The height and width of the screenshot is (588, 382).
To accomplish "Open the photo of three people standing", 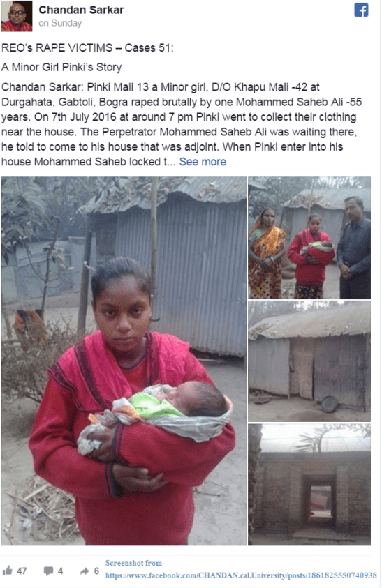I will coord(309,238).
